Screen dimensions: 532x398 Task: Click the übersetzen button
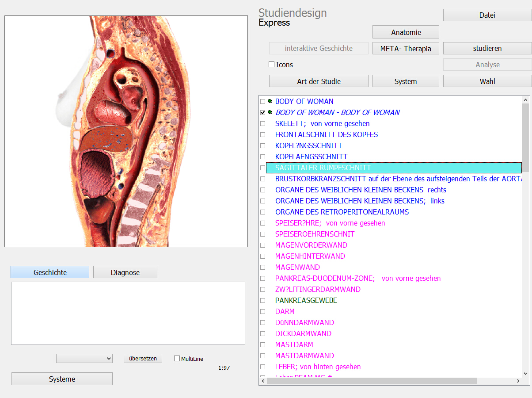143,359
